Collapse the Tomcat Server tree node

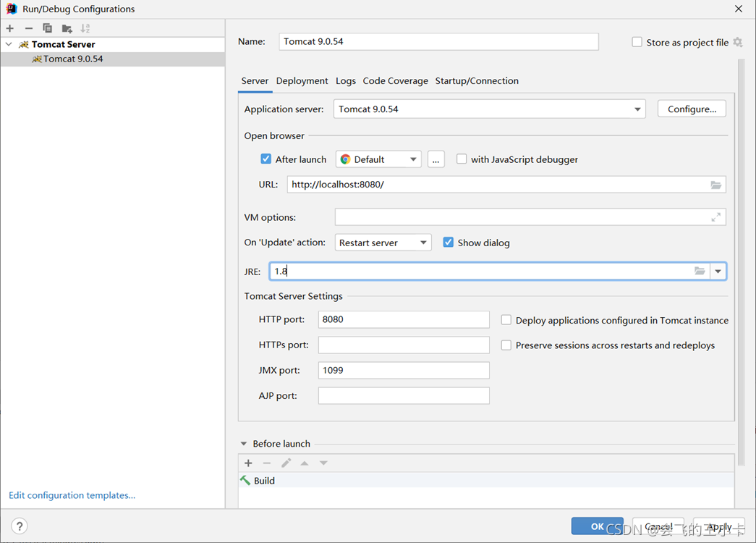[9, 44]
